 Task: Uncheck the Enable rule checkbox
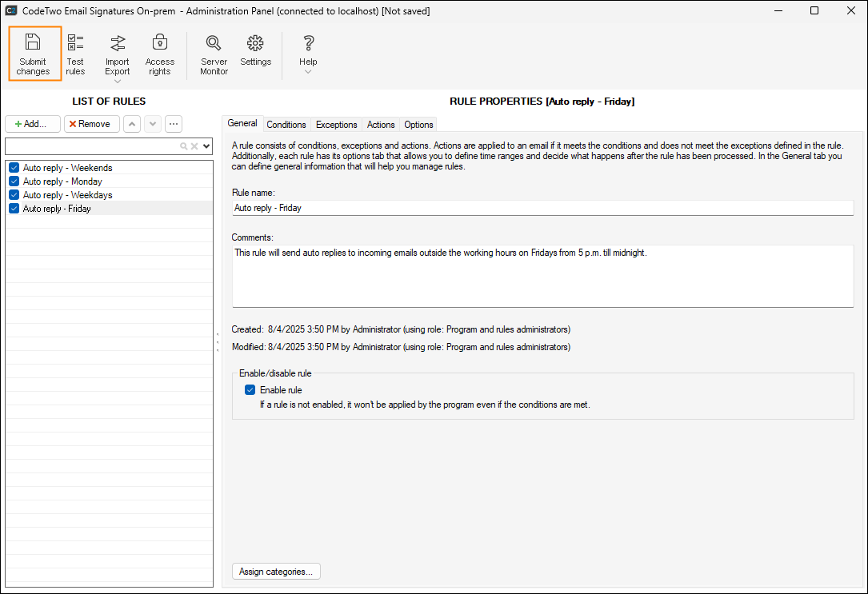coord(250,390)
